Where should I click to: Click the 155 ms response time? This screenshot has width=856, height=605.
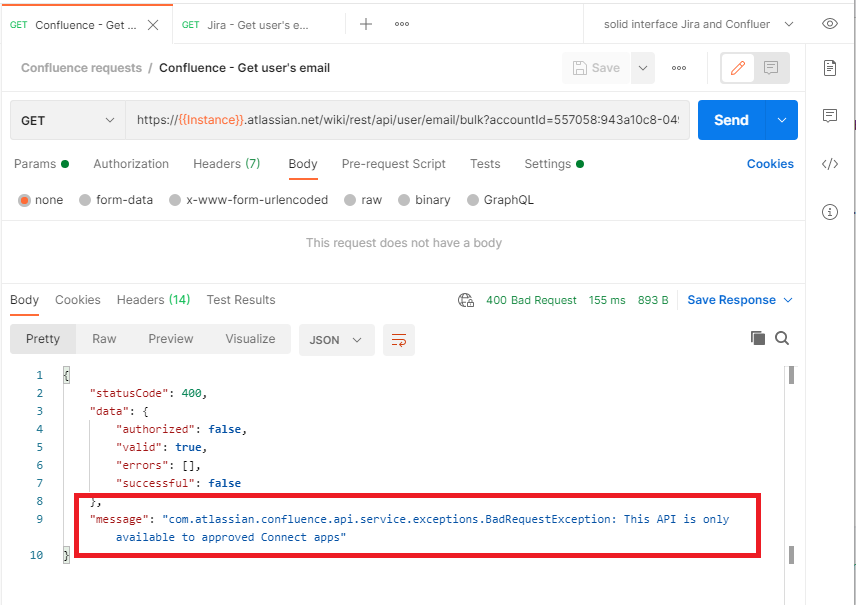tap(607, 300)
